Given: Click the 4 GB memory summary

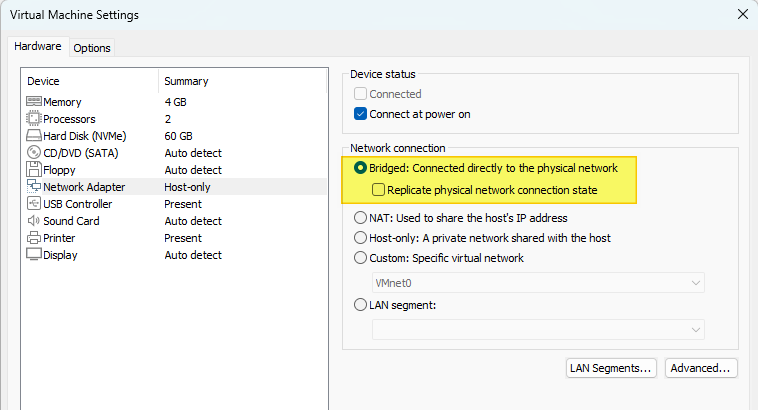Looking at the screenshot, I should pos(175,102).
